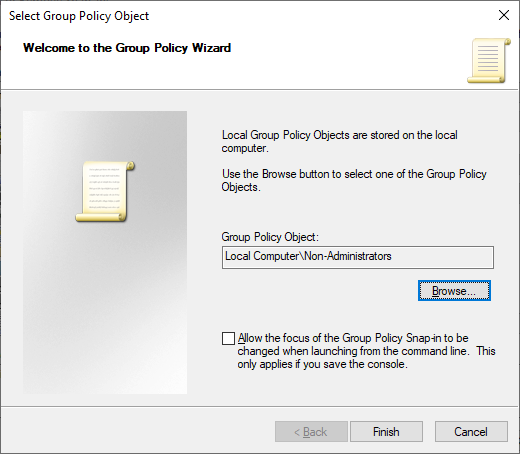Screen dimensions: 520x454
Task: Focus the Group Policy Object text field
Action: click(358, 257)
